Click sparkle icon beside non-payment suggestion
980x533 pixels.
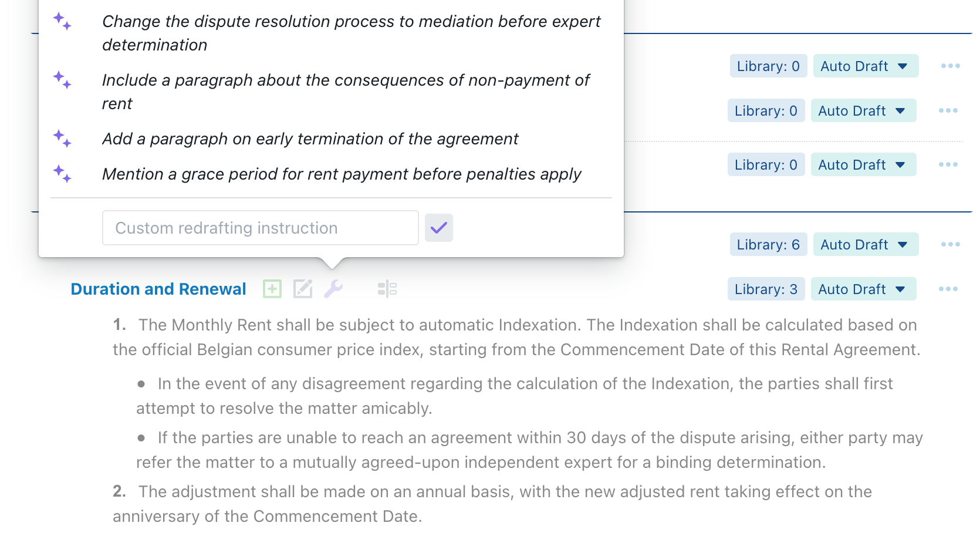click(62, 80)
